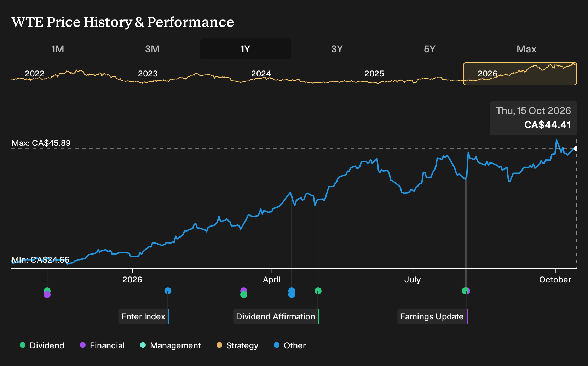Click the October axis label

click(555, 280)
